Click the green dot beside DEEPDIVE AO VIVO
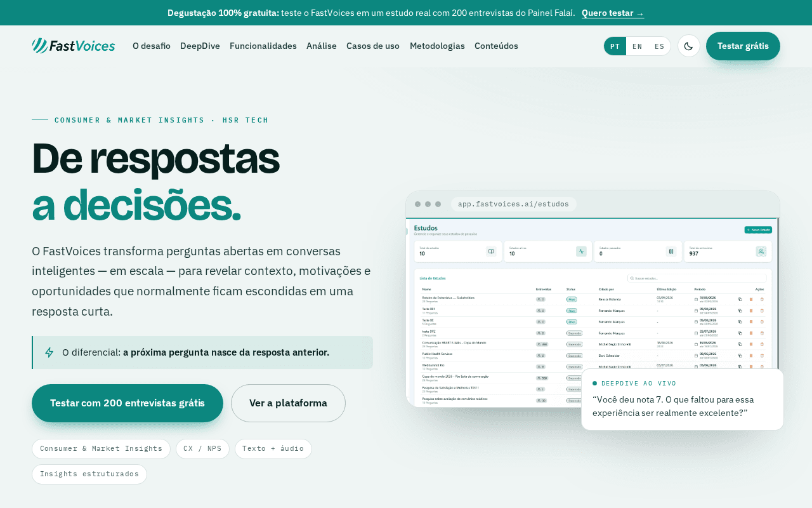 coord(595,384)
